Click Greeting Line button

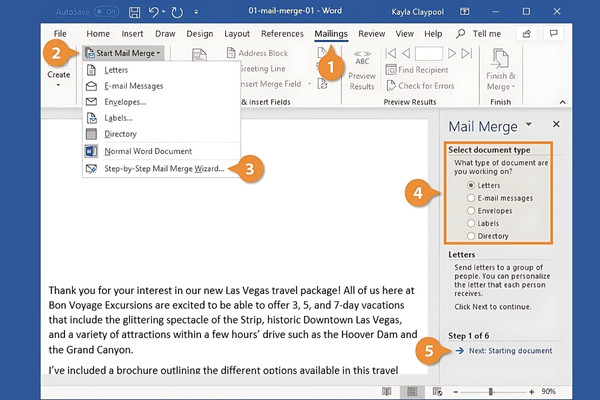point(263,69)
